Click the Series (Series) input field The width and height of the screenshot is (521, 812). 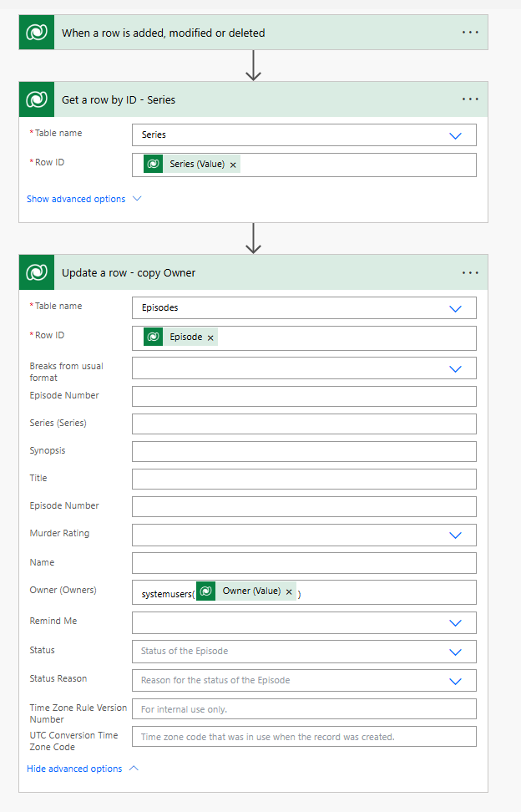(x=304, y=424)
